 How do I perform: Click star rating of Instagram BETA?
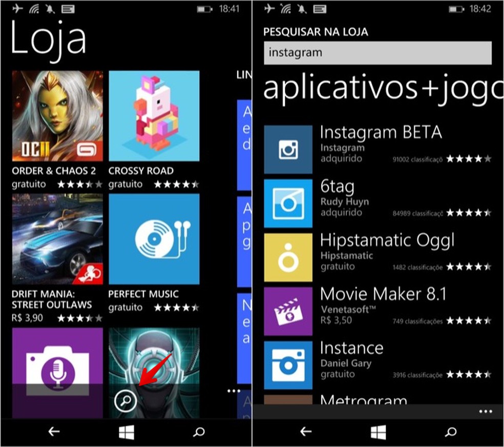tap(469, 158)
